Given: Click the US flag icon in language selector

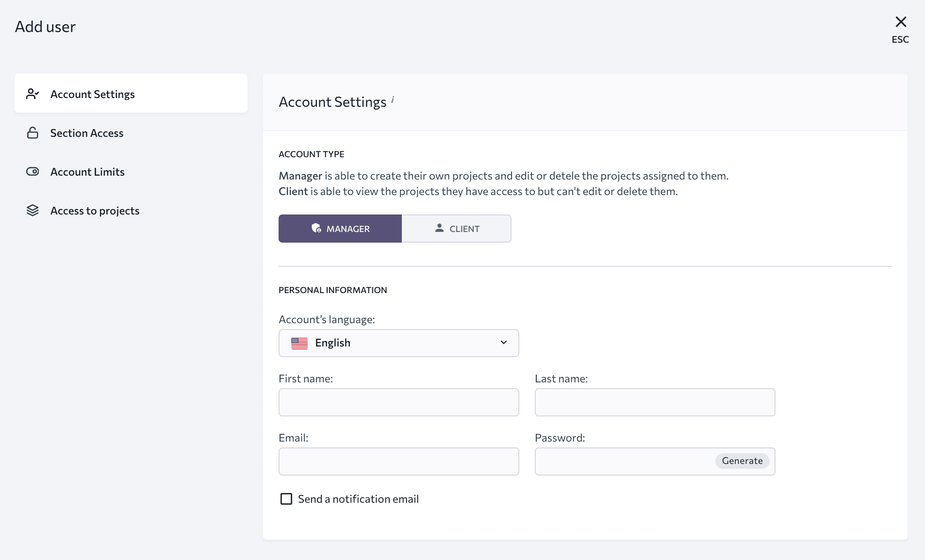Looking at the screenshot, I should pyautogui.click(x=299, y=343).
